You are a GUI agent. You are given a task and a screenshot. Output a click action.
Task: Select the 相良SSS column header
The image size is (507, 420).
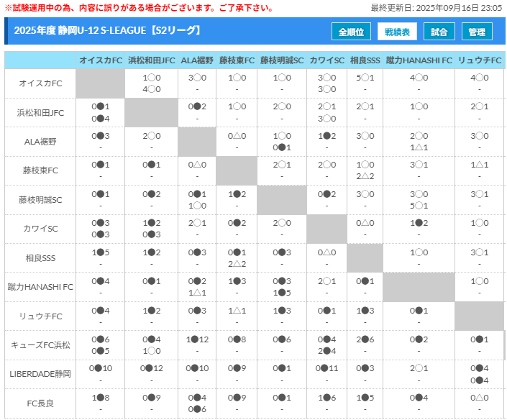coord(365,60)
